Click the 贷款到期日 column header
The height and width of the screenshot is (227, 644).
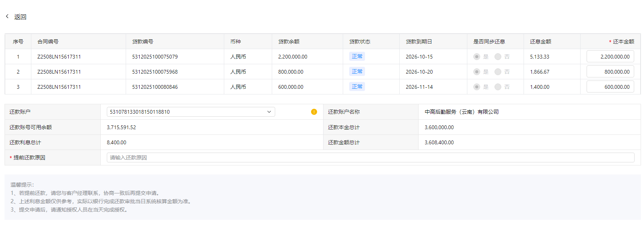(419, 42)
